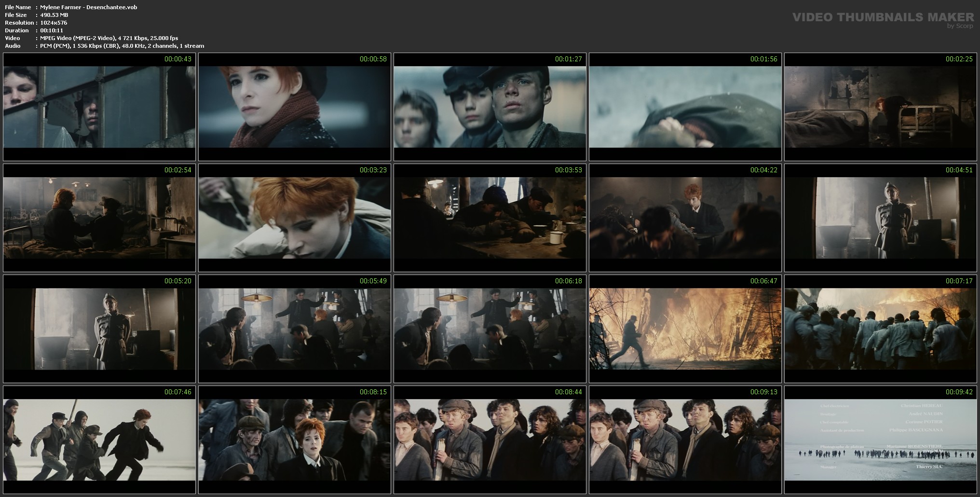Select the thumbnail at 00:08:15

click(x=295, y=440)
